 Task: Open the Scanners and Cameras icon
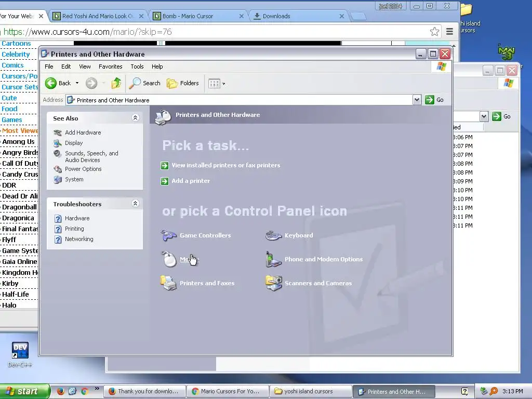click(309, 283)
